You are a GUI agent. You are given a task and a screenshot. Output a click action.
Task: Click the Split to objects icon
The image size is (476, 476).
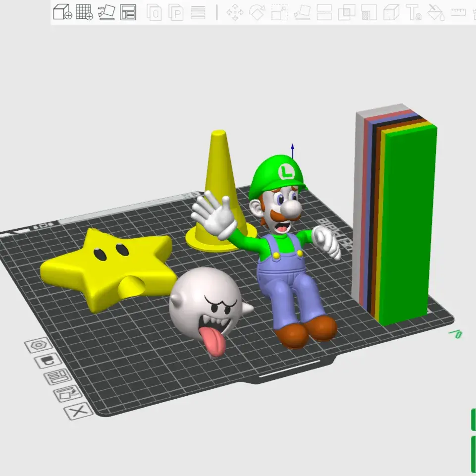pyautogui.click(x=154, y=12)
